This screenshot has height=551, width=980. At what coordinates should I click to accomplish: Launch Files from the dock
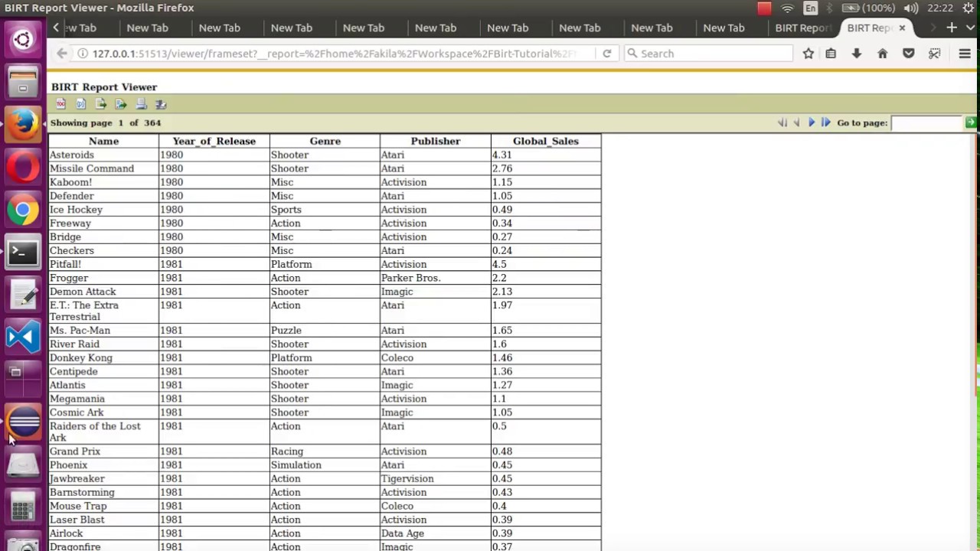click(x=23, y=82)
